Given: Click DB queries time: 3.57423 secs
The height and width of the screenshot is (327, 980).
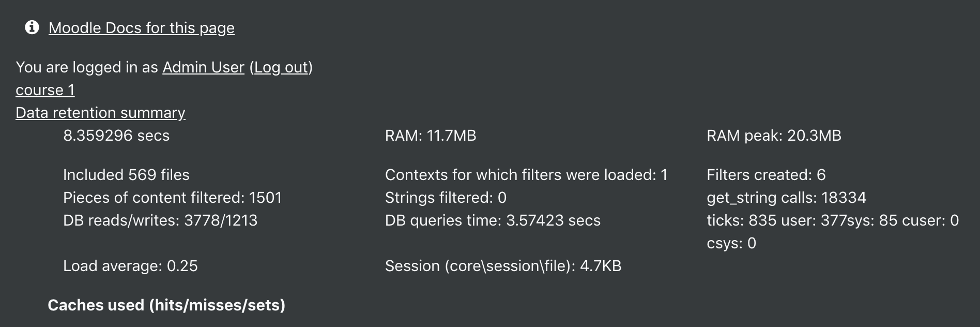Looking at the screenshot, I should (x=493, y=220).
